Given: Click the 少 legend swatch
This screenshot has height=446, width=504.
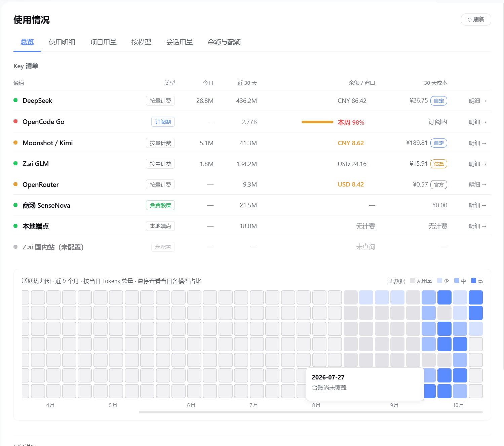Looking at the screenshot, I should (x=439, y=281).
